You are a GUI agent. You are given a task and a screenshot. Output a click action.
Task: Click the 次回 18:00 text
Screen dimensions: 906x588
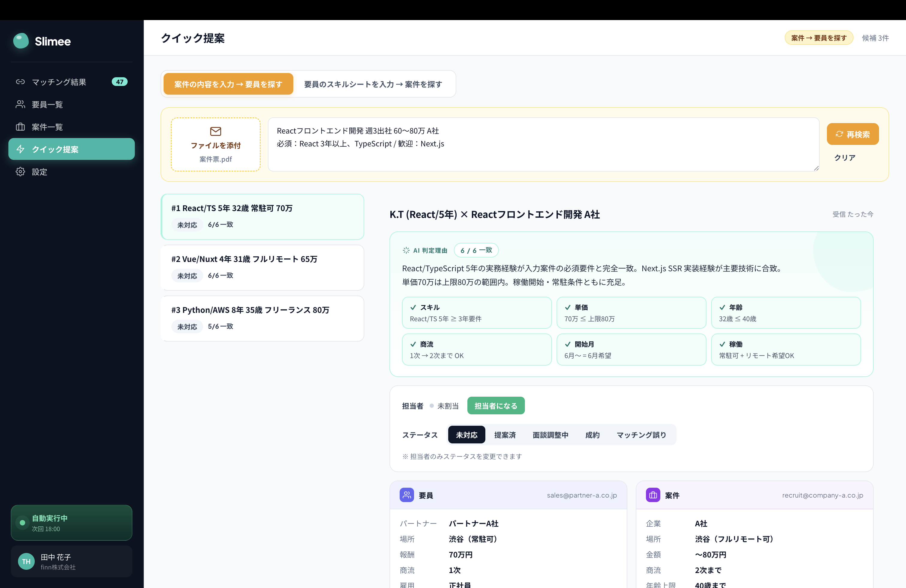[x=46, y=529]
